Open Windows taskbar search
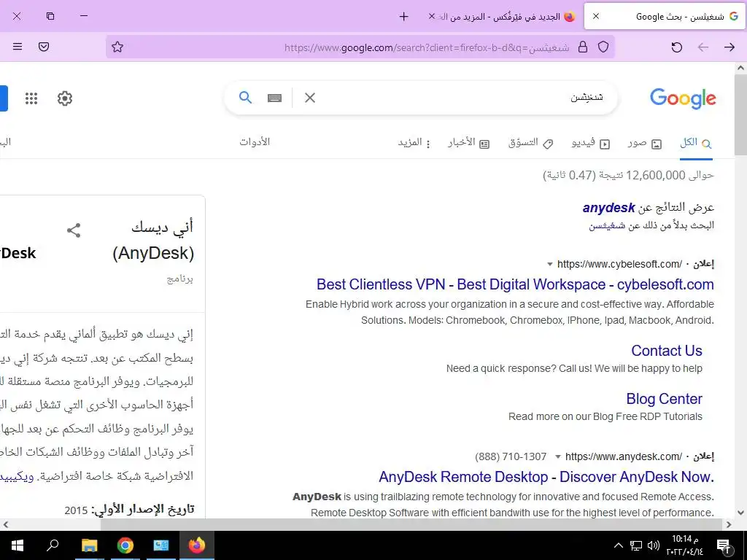 pos(53,545)
